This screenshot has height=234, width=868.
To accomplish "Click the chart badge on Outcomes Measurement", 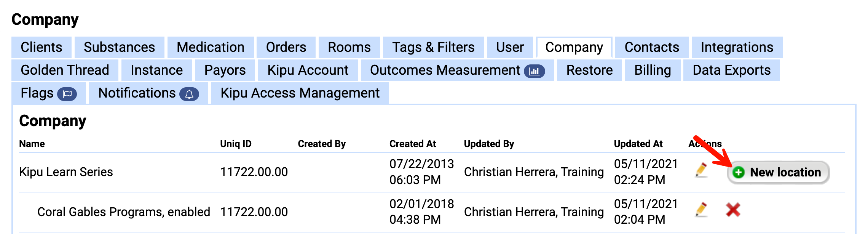I will click(535, 71).
